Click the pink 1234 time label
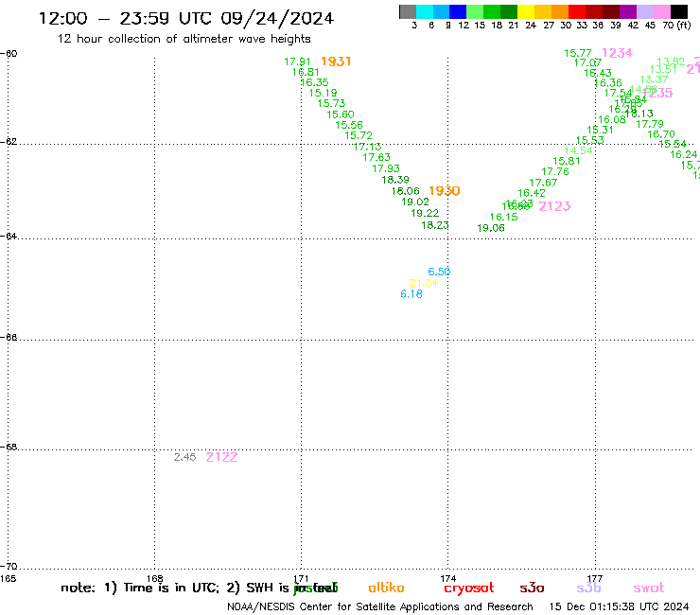Viewport: 700px width, 615px height. click(617, 53)
